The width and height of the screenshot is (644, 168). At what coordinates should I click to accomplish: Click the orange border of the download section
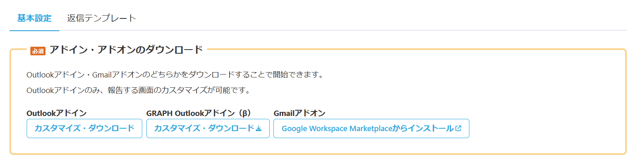626,102
